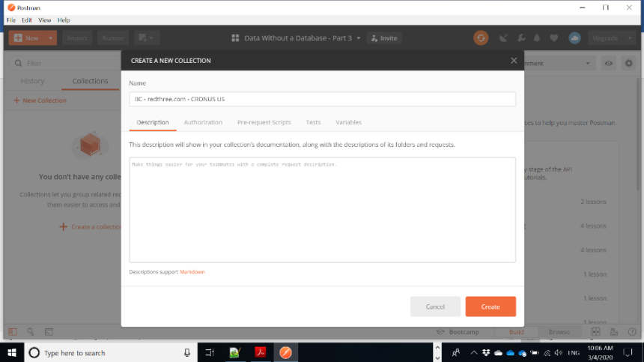644x362 pixels.
Task: Follow the Markdown link
Action: (192, 272)
